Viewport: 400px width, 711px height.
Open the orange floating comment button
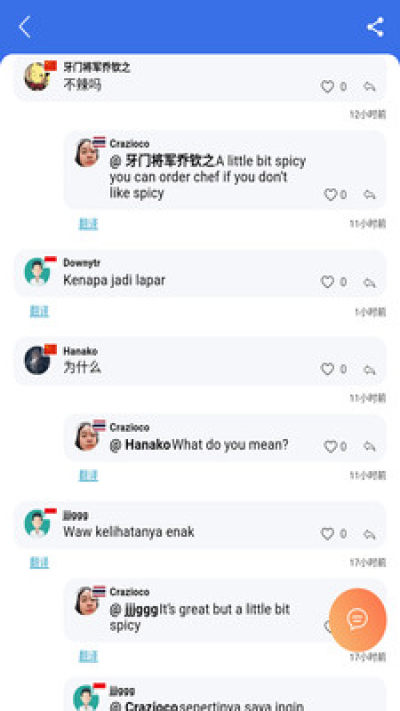pyautogui.click(x=358, y=619)
